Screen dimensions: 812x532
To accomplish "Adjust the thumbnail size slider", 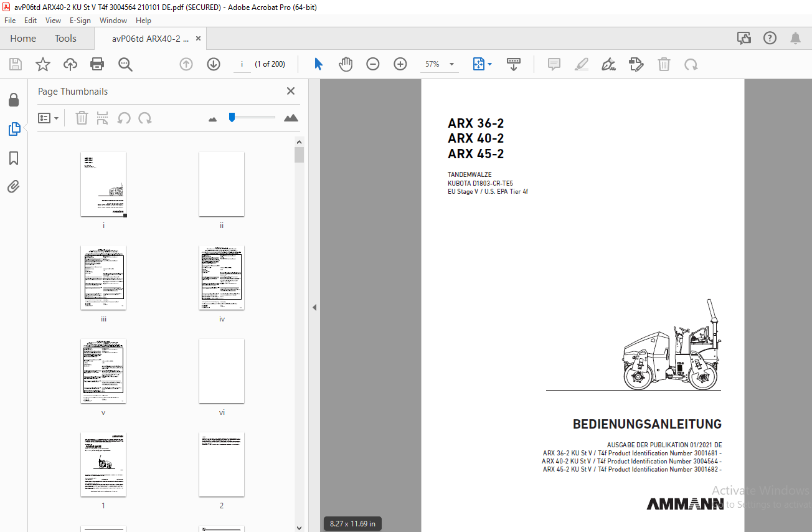I will [232, 117].
